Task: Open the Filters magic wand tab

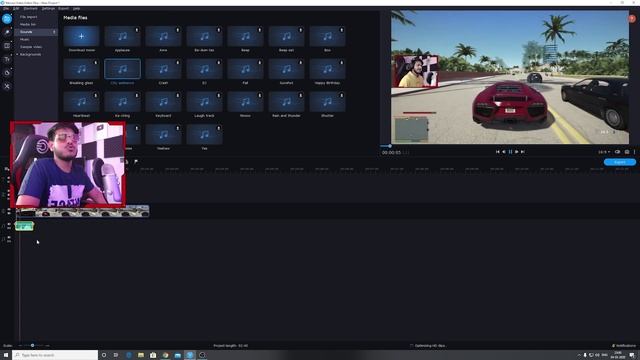Action: click(x=7, y=32)
